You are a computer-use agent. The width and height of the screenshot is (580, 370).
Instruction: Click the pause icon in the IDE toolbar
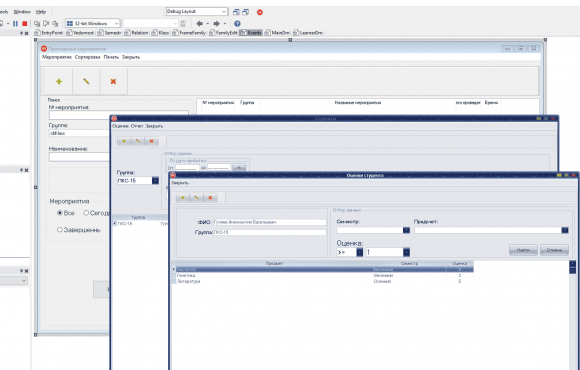(15, 23)
